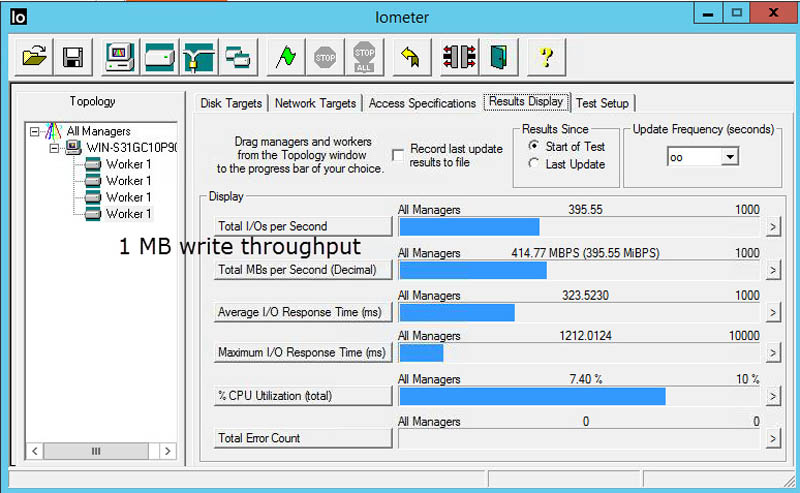Expand options for Total Error Count bar
The image size is (800, 493).
pyautogui.click(x=773, y=438)
